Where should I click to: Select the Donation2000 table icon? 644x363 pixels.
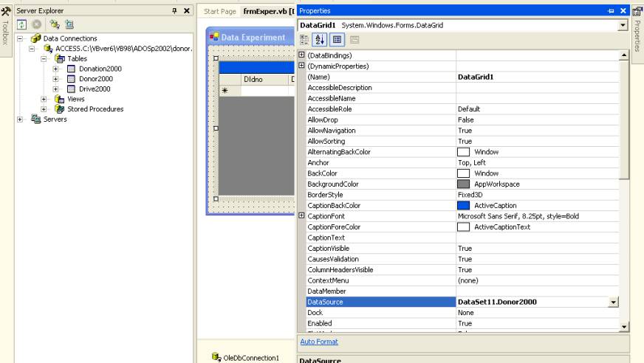tap(71, 69)
